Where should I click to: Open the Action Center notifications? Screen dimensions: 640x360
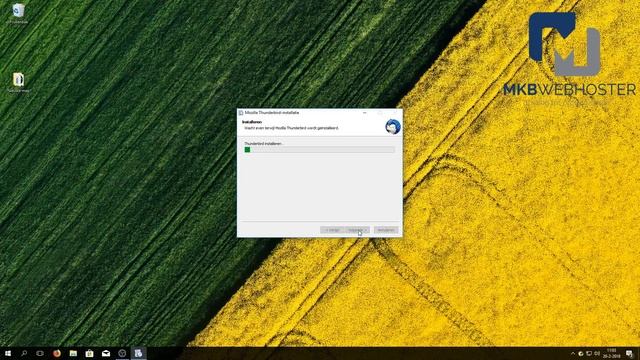point(630,353)
